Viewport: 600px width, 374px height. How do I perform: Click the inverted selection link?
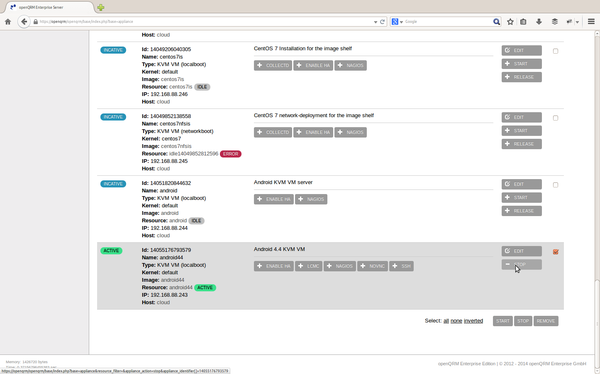pyautogui.click(x=473, y=321)
